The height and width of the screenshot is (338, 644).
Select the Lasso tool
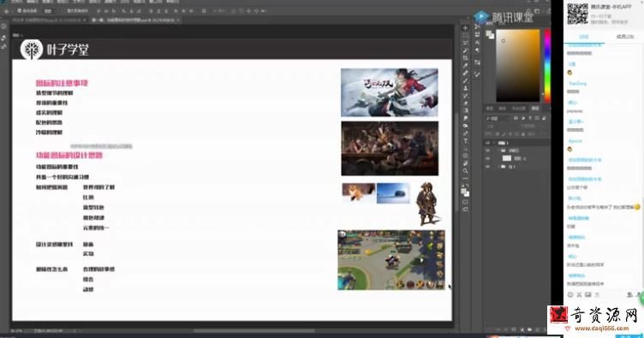465,43
